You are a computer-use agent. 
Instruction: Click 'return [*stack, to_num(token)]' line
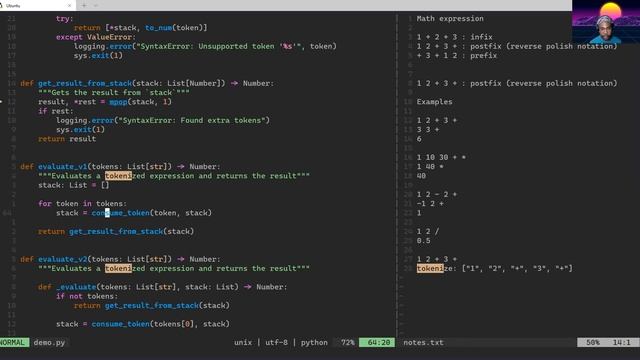(140, 28)
